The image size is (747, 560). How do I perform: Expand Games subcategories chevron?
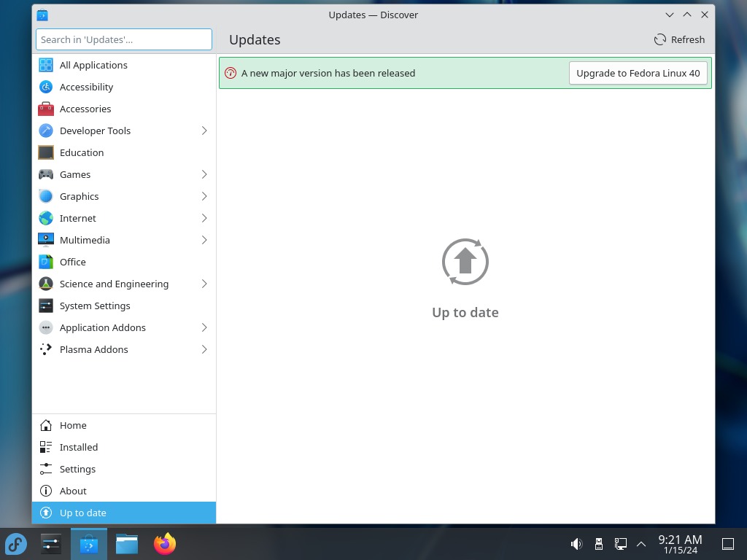[x=204, y=175]
